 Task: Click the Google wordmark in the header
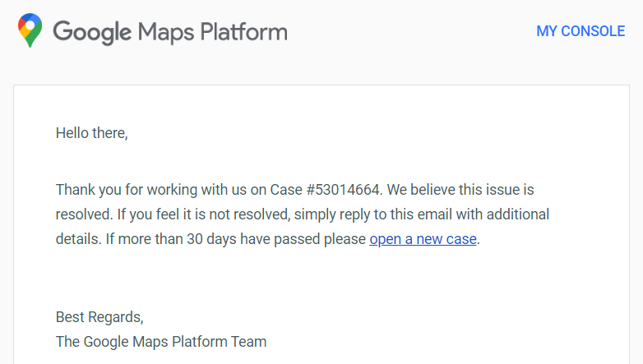point(92,32)
